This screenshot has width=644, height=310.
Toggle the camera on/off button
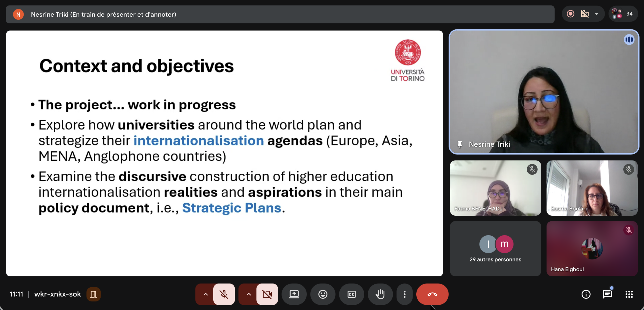(x=267, y=294)
